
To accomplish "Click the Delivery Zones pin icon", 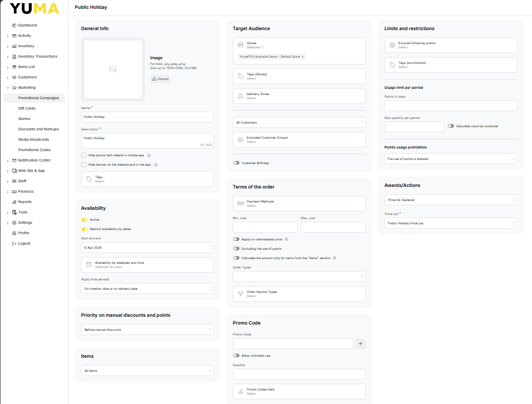I will tap(241, 96).
